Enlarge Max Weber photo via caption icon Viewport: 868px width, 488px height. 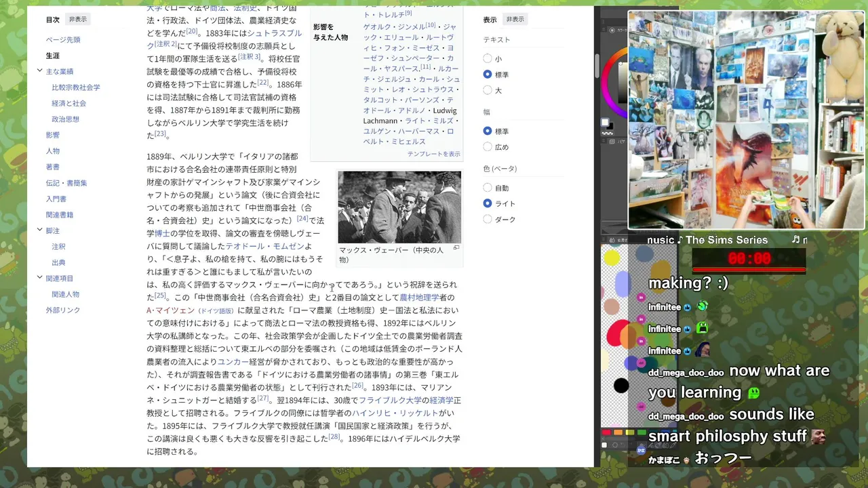456,248
